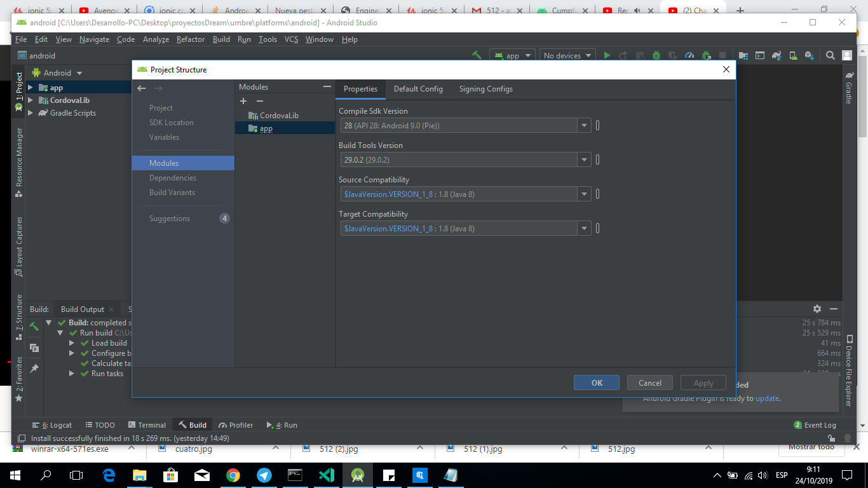868x488 pixels.
Task: Hide the Build panel with minimize icon
Action: [834, 309]
